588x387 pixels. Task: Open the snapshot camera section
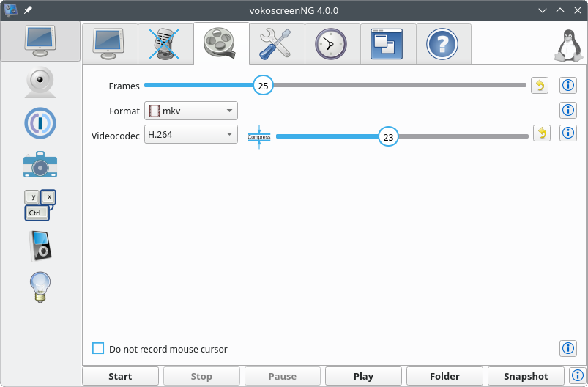(40, 164)
